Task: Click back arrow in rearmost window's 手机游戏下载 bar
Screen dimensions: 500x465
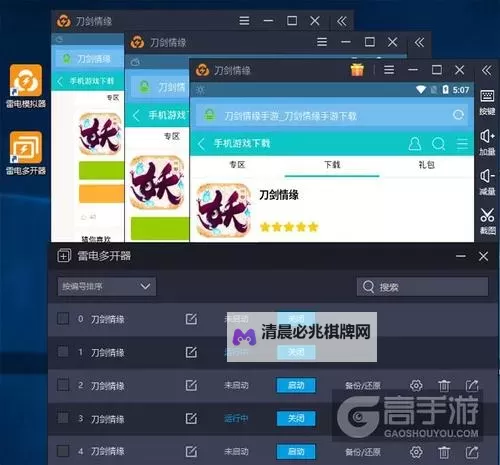Action: [x=60, y=81]
